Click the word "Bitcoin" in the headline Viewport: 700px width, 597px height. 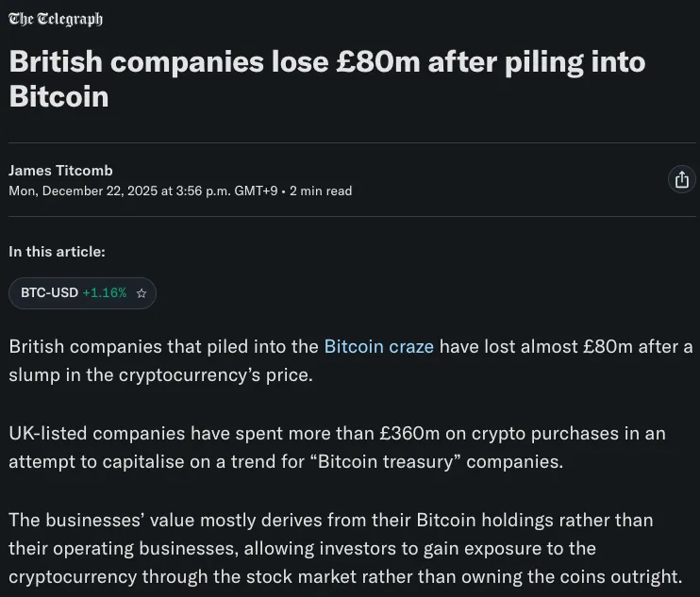click(58, 96)
